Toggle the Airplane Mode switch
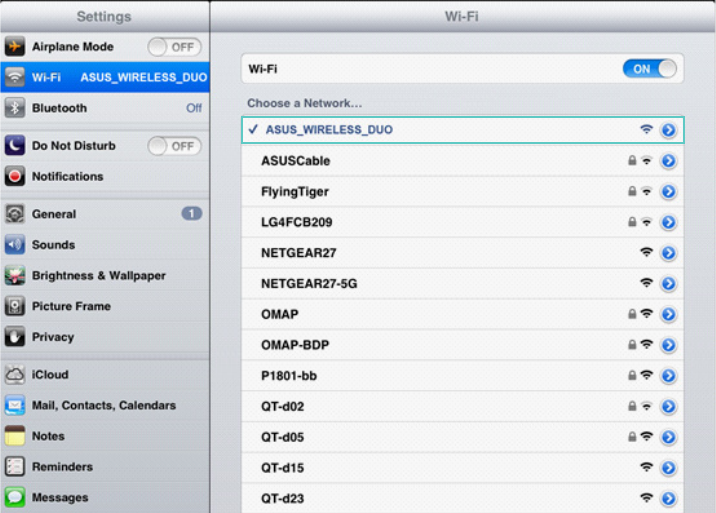 [174, 47]
